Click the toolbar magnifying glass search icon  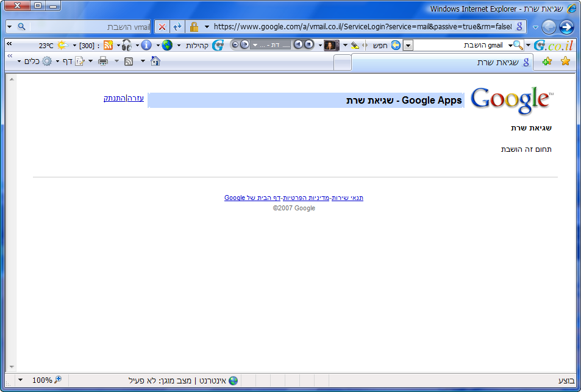point(518,45)
